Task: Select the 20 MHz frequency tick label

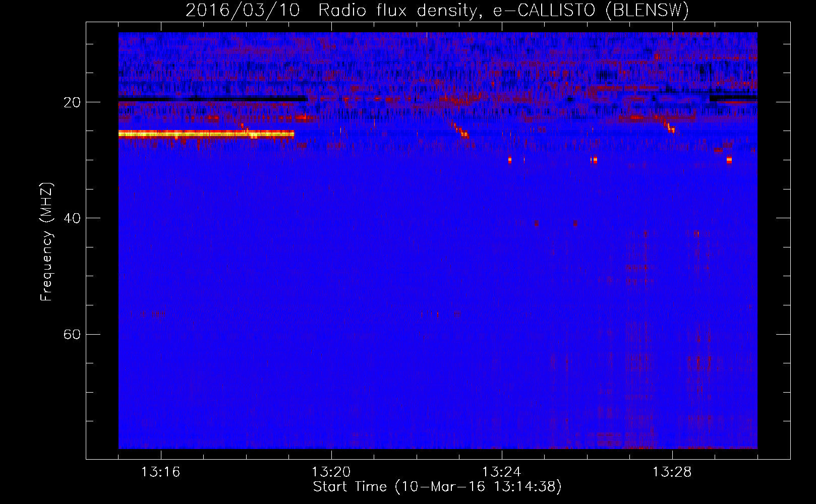Action: click(72, 102)
